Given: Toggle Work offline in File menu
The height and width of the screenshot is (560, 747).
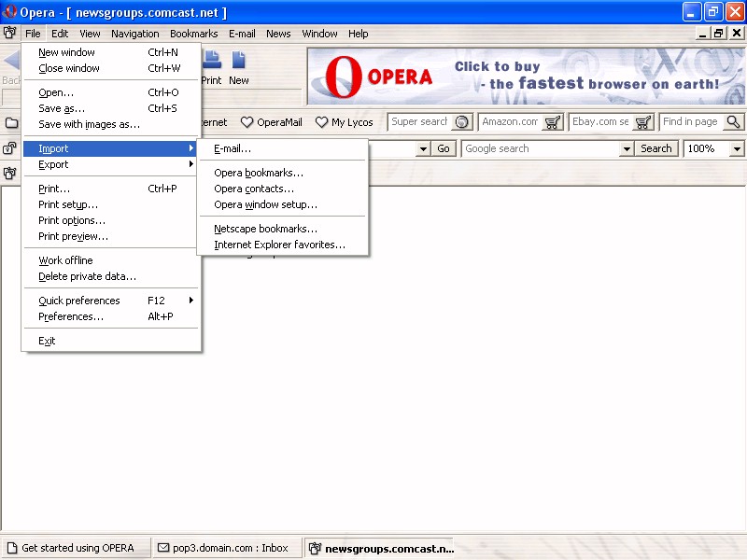Looking at the screenshot, I should (x=65, y=260).
